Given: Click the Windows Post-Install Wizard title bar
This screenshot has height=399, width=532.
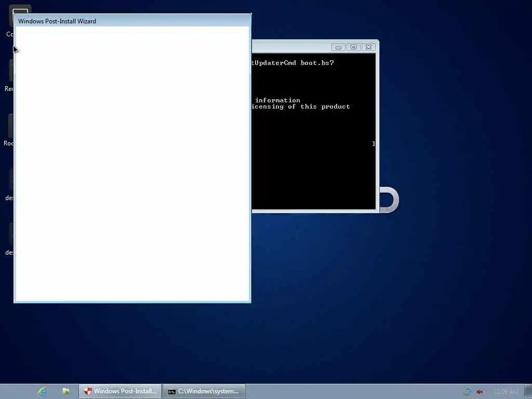Looking at the screenshot, I should [132, 21].
